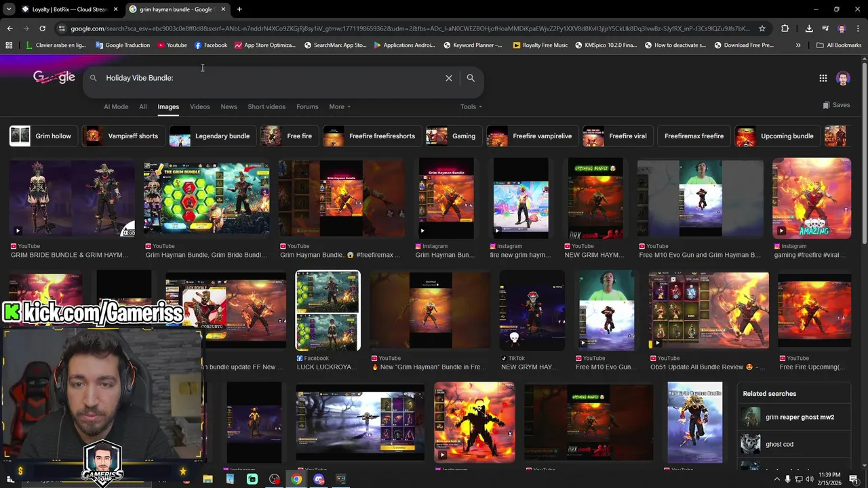Select the Grim hollow filter chip

pos(43,136)
